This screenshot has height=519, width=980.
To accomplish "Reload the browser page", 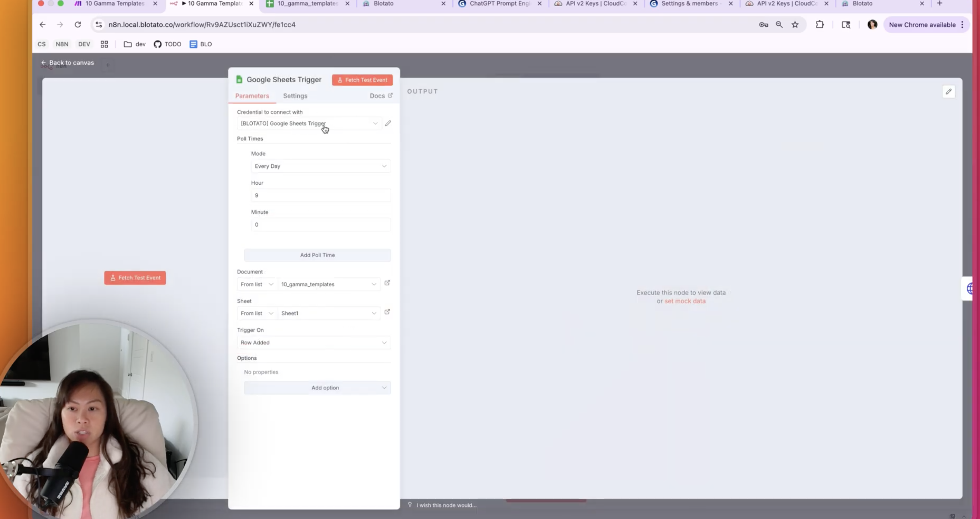I will (77, 25).
